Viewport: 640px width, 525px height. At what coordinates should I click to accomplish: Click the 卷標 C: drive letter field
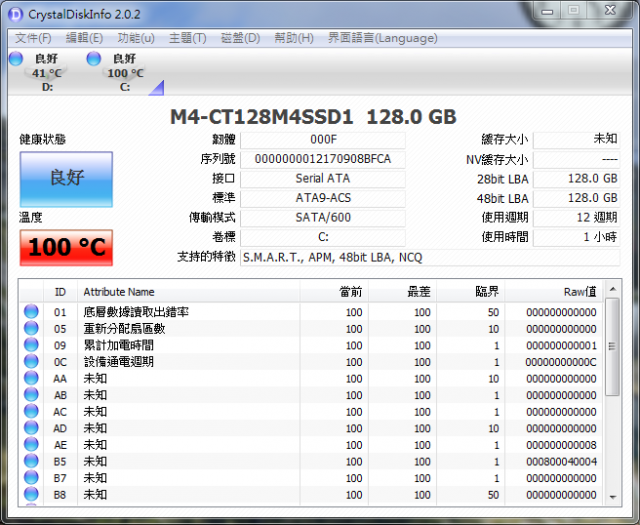pyautogui.click(x=323, y=238)
